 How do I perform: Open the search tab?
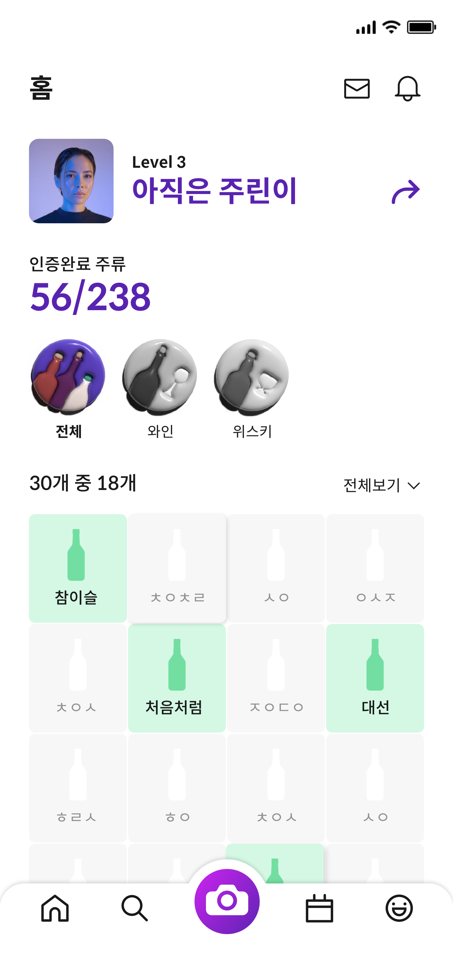(134, 908)
